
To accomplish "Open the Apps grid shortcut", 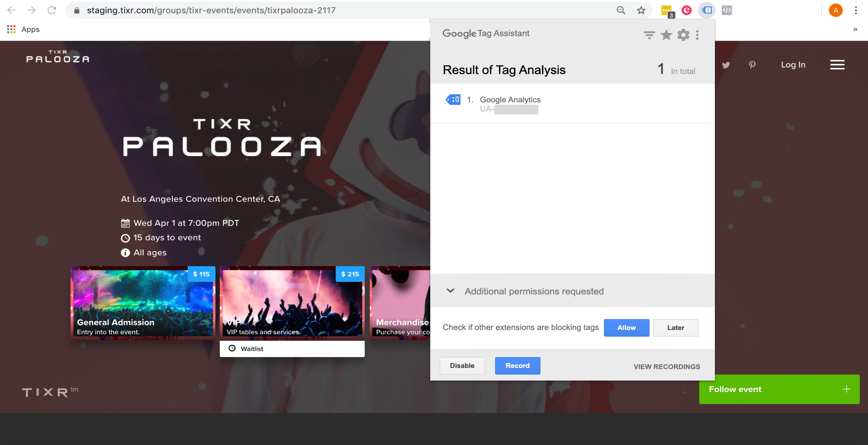I will (23, 29).
